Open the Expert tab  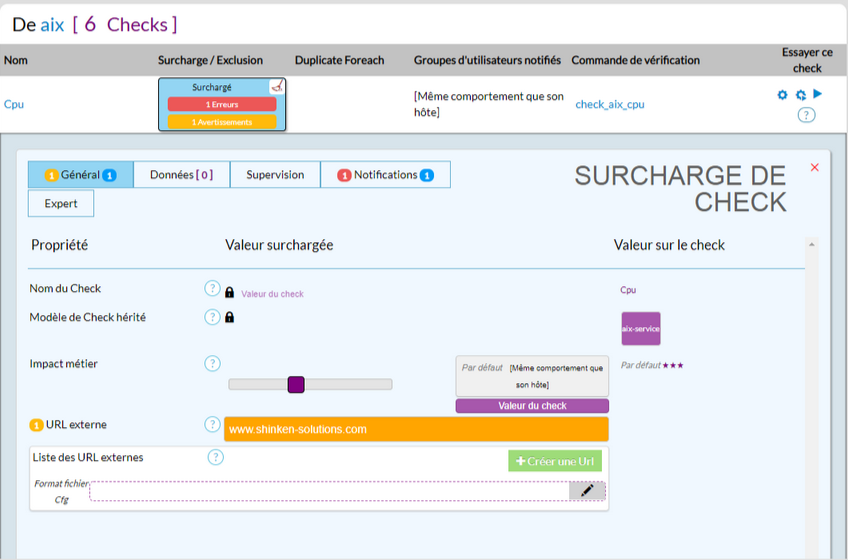[x=61, y=204]
